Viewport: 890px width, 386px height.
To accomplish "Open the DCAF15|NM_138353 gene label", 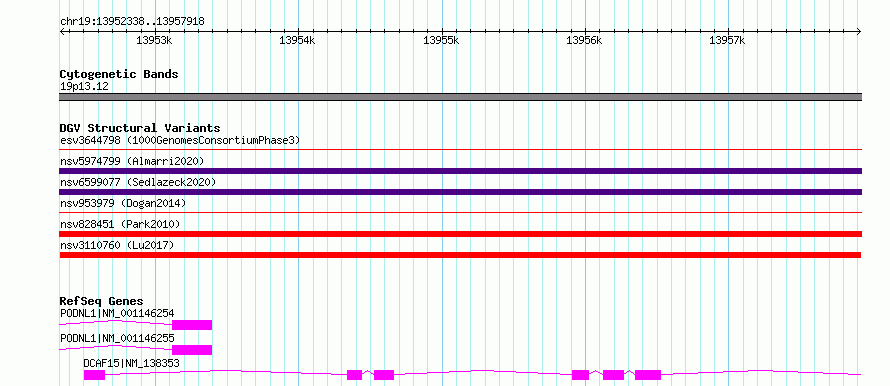I will coord(132,363).
